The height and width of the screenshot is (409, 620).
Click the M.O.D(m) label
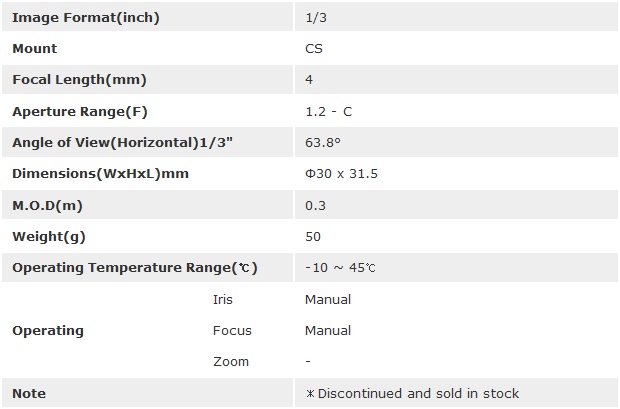(x=49, y=205)
